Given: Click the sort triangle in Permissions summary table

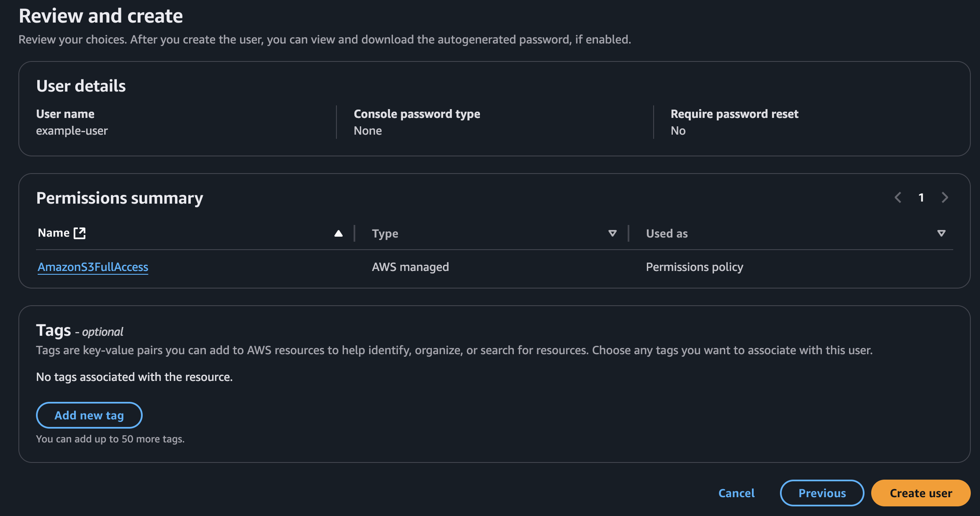Looking at the screenshot, I should (x=338, y=233).
